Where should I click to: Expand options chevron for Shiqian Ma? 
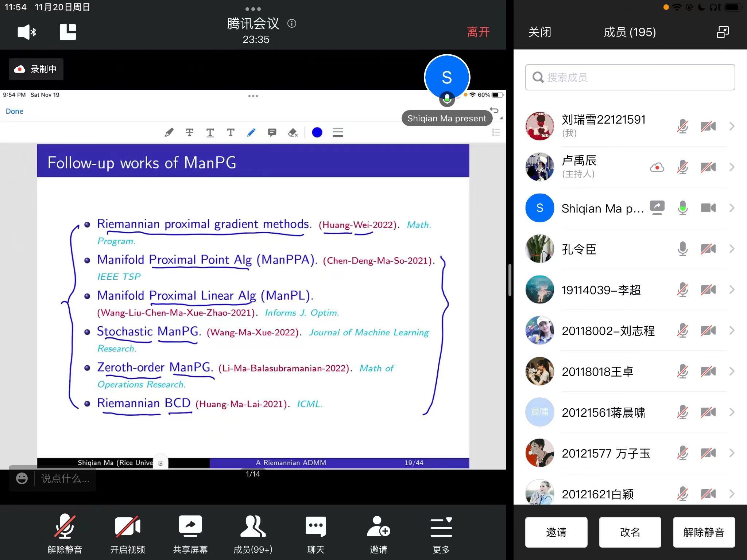732,208
